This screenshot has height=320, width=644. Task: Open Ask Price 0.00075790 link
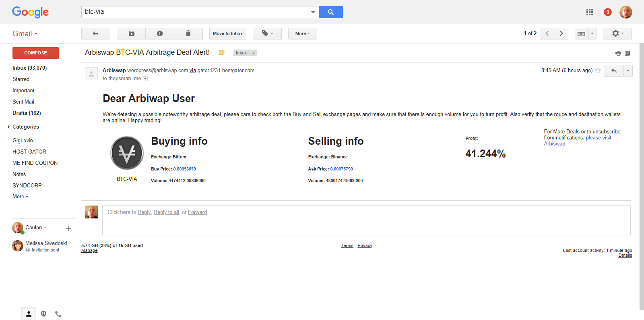pyautogui.click(x=341, y=169)
